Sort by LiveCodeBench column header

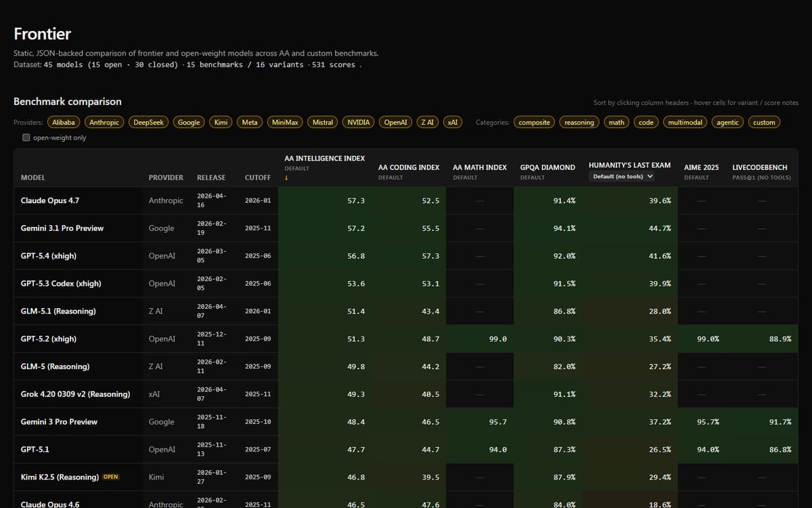760,167
